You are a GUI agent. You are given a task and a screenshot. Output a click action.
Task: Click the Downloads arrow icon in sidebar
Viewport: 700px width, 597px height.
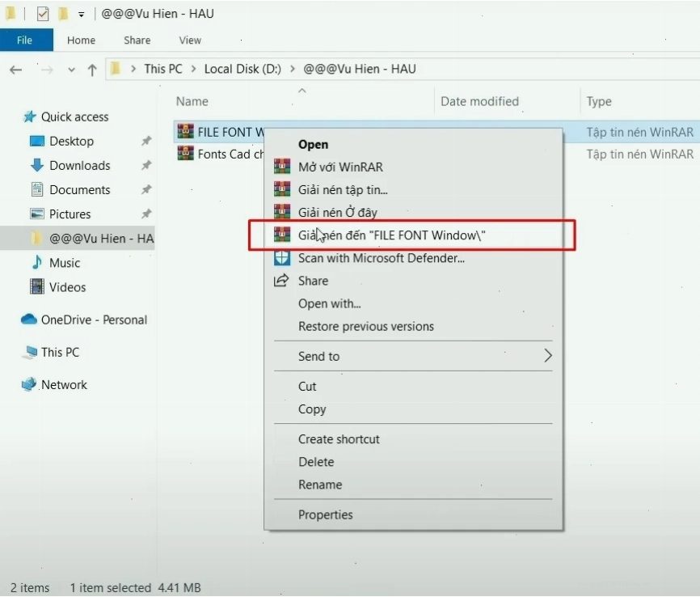37,165
